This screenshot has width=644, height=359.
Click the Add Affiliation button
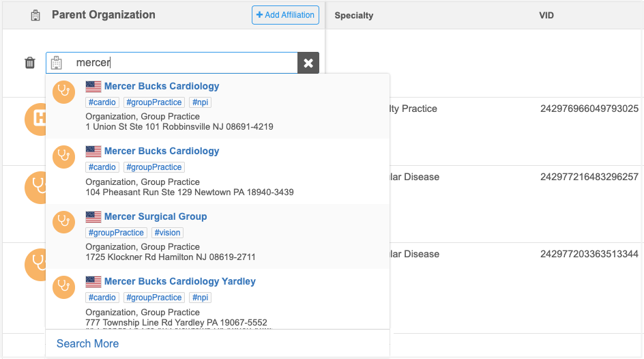285,15
